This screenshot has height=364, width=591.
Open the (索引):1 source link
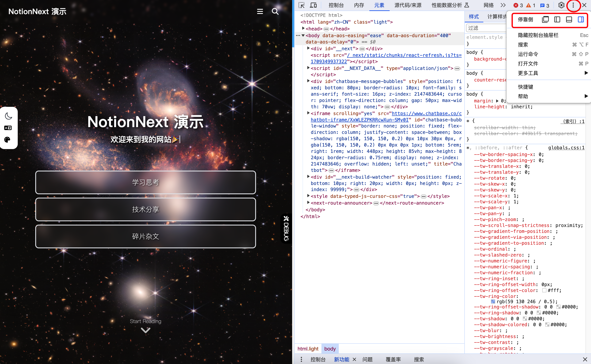(x=572, y=121)
